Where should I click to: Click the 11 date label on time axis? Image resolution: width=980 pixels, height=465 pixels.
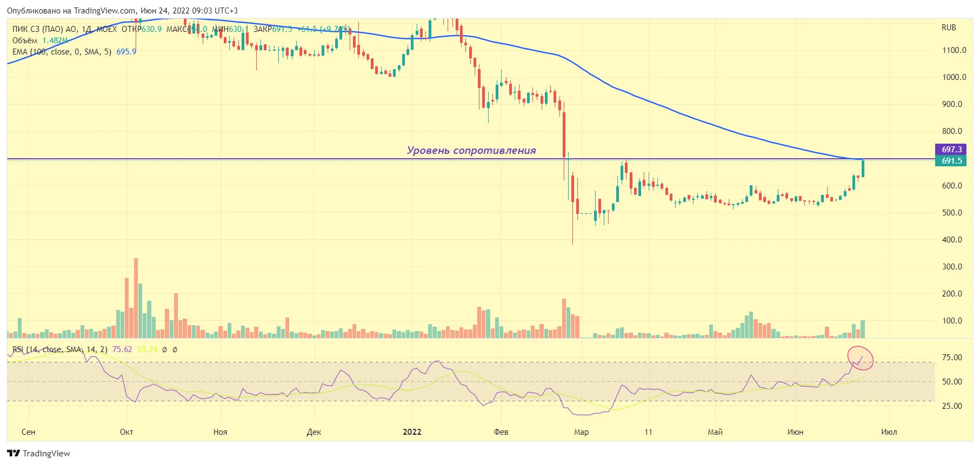(648, 432)
